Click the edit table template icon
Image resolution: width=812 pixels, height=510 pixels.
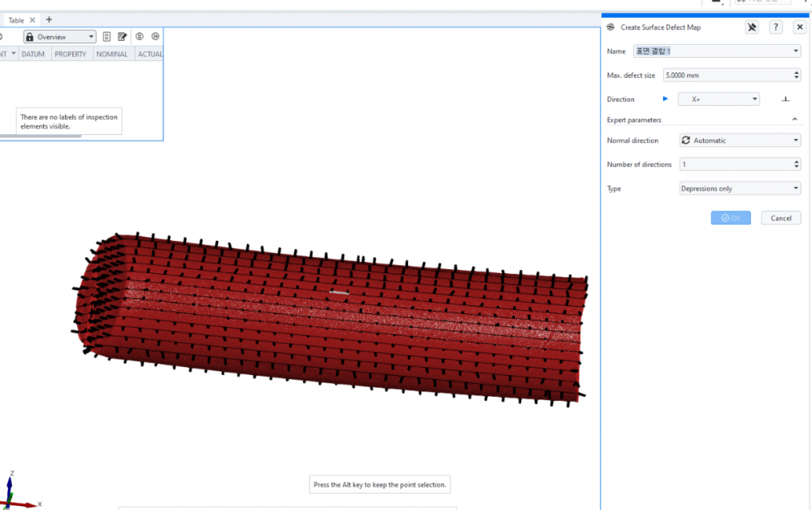(122, 37)
